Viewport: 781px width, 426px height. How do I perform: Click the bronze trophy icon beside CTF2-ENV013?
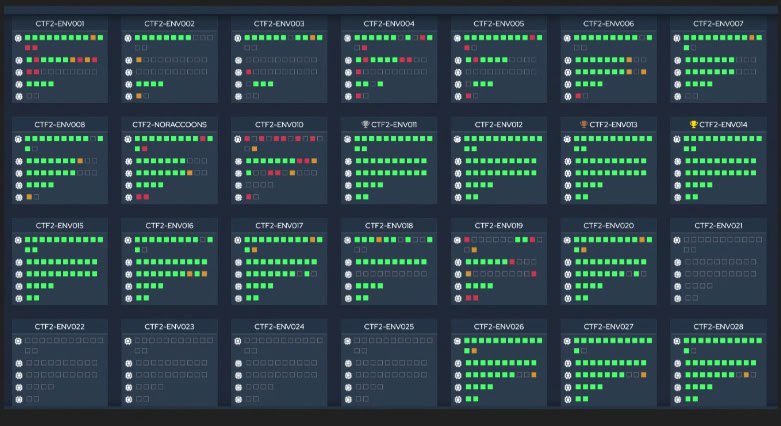click(583, 125)
